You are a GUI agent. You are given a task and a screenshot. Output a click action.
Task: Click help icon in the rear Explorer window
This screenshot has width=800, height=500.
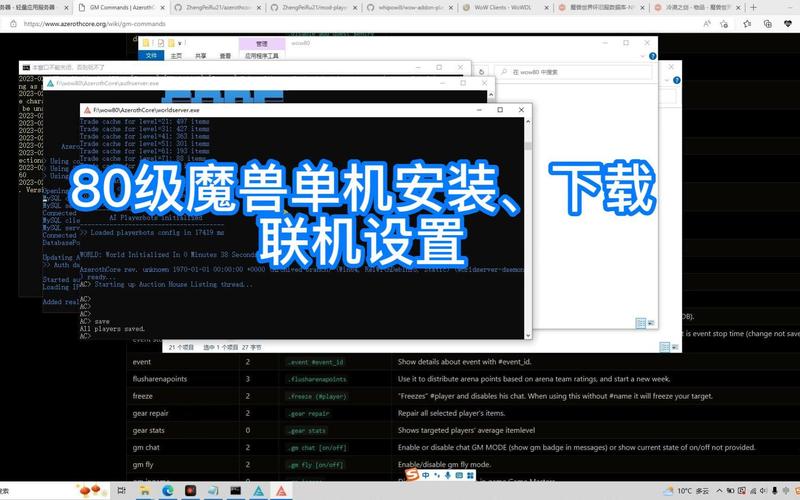(x=677, y=81)
